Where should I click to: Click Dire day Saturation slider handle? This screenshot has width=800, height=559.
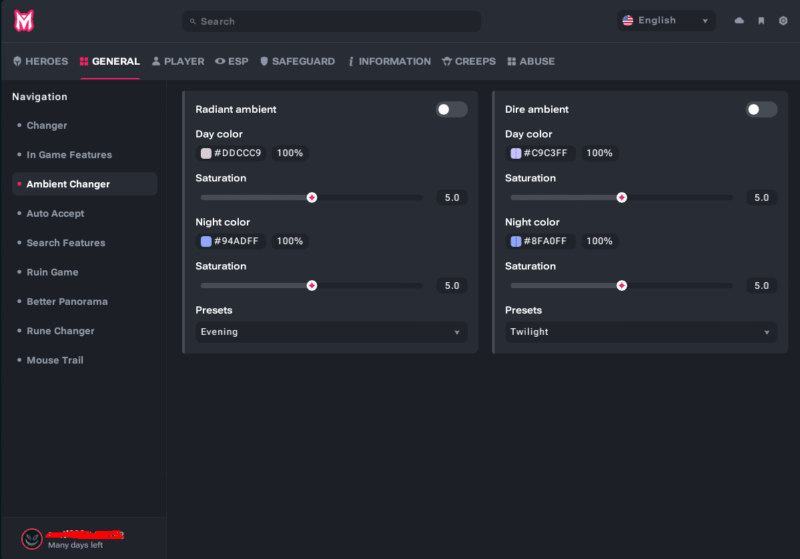[621, 197]
